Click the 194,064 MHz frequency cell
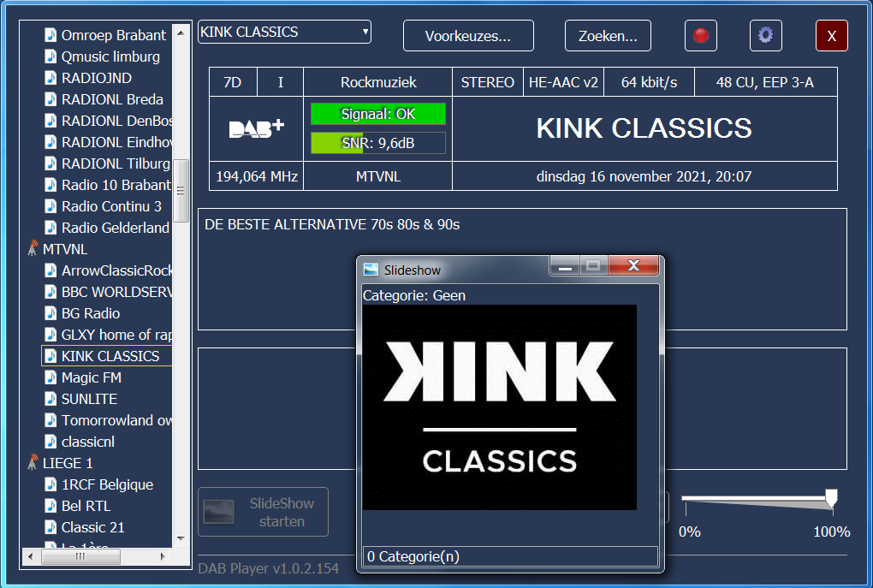 (x=257, y=176)
